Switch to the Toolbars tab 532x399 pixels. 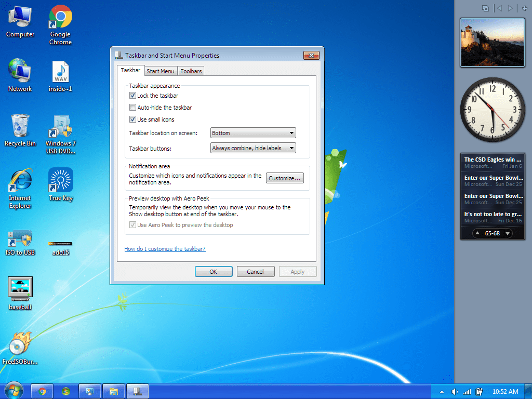tap(190, 71)
